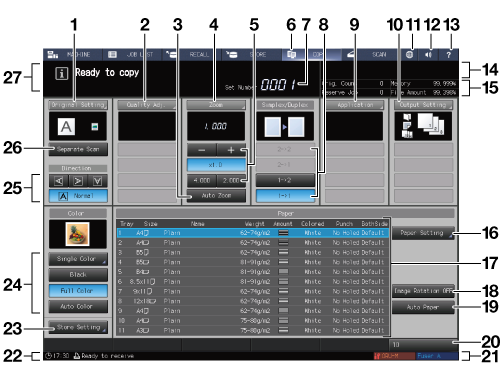Open the help question mark icon
Viewport: 500px width, 382px height.
click(449, 55)
